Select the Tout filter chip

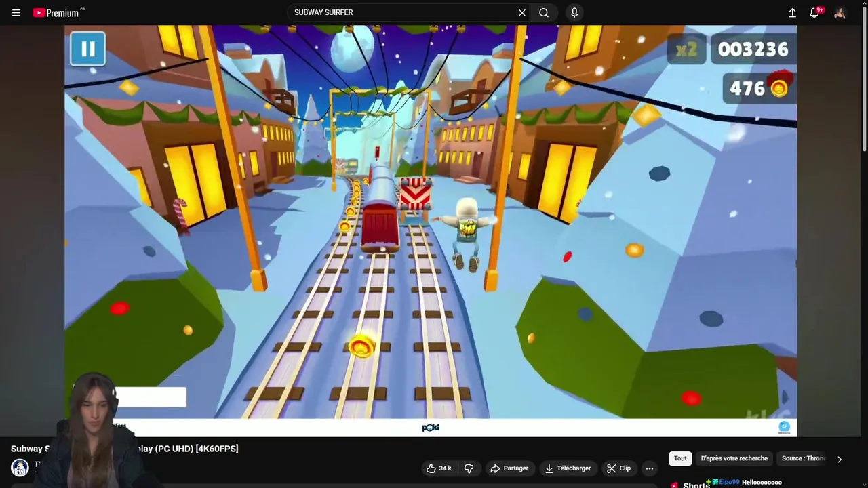680,459
